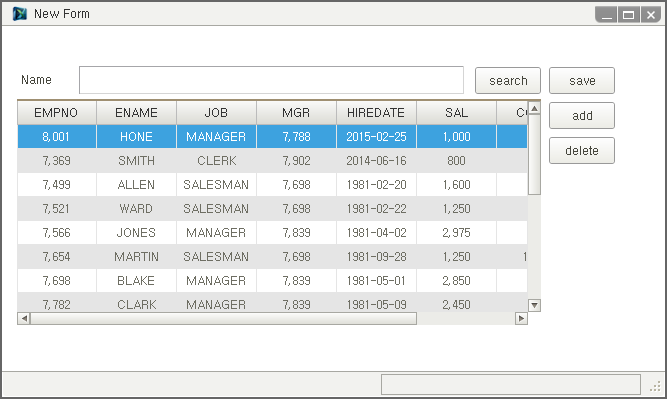The height and width of the screenshot is (399, 667).
Task: Click the EMPNO column header
Action: tap(57, 113)
